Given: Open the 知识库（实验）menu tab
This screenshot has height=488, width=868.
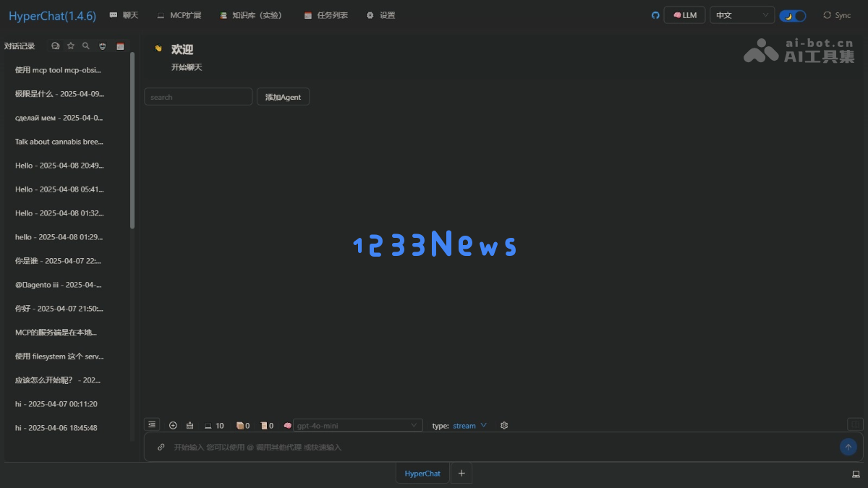Looking at the screenshot, I should (251, 15).
